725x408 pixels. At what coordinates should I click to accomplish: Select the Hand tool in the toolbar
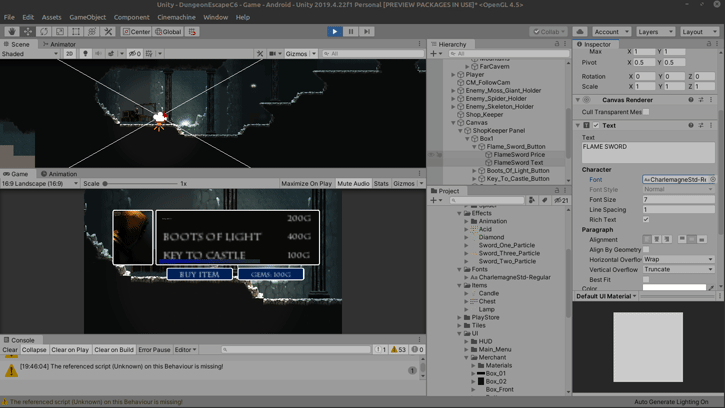pos(12,31)
